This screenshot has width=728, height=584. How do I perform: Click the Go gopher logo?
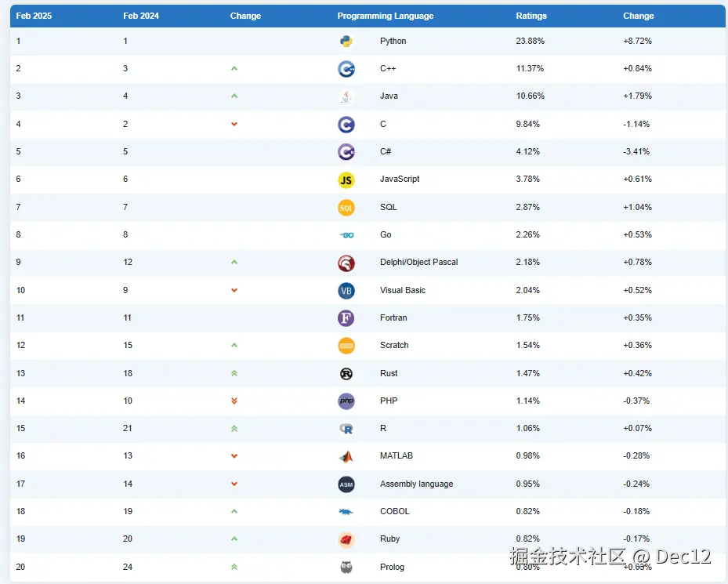point(346,235)
